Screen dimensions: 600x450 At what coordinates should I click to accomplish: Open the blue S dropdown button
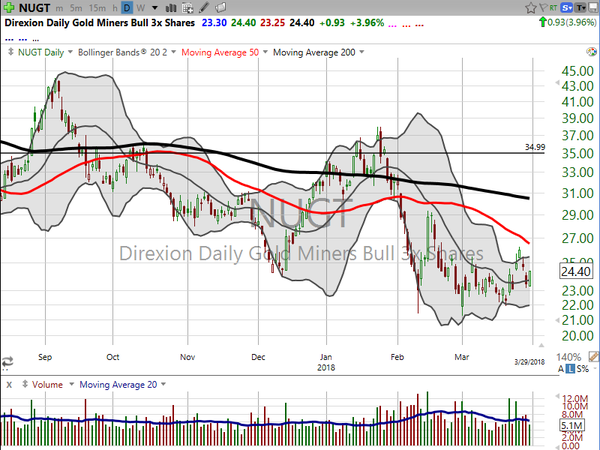pos(566,7)
